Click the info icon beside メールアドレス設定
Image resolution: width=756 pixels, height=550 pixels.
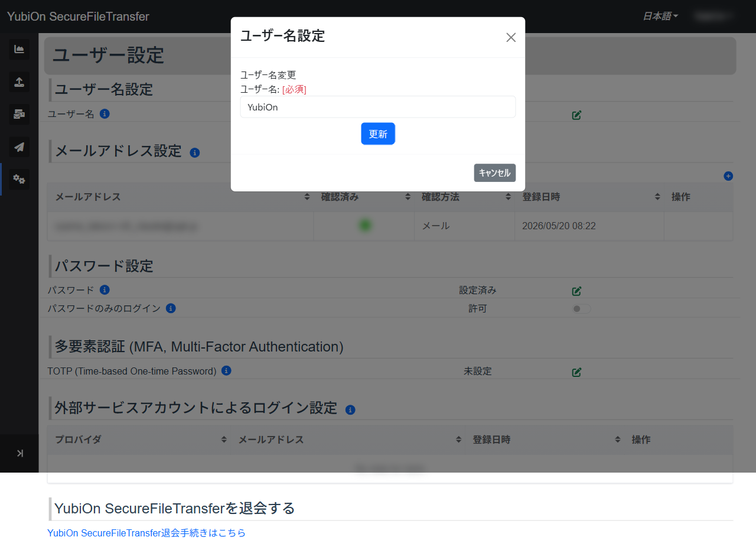195,152
